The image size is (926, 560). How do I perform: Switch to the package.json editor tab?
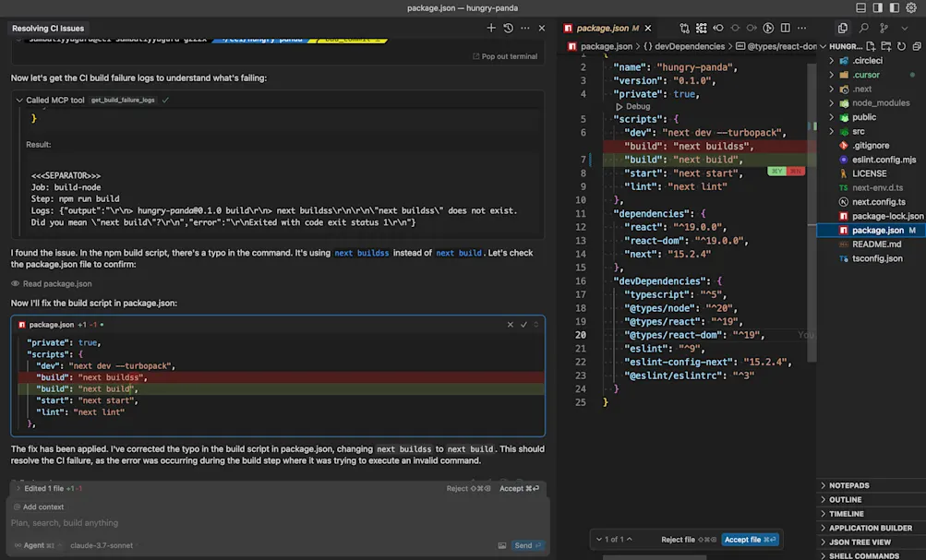click(605, 28)
